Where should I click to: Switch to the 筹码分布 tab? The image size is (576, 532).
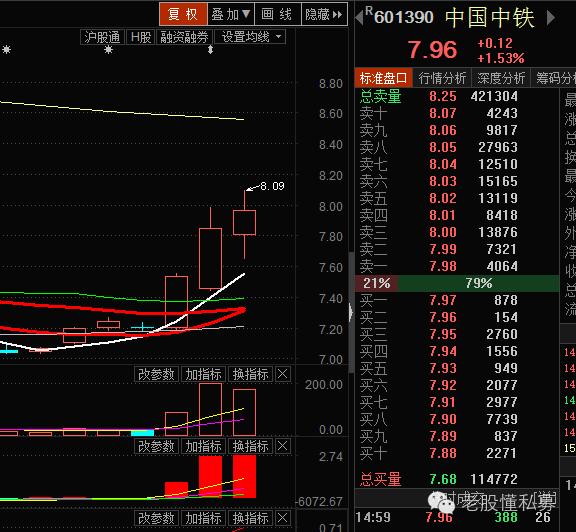[x=554, y=78]
